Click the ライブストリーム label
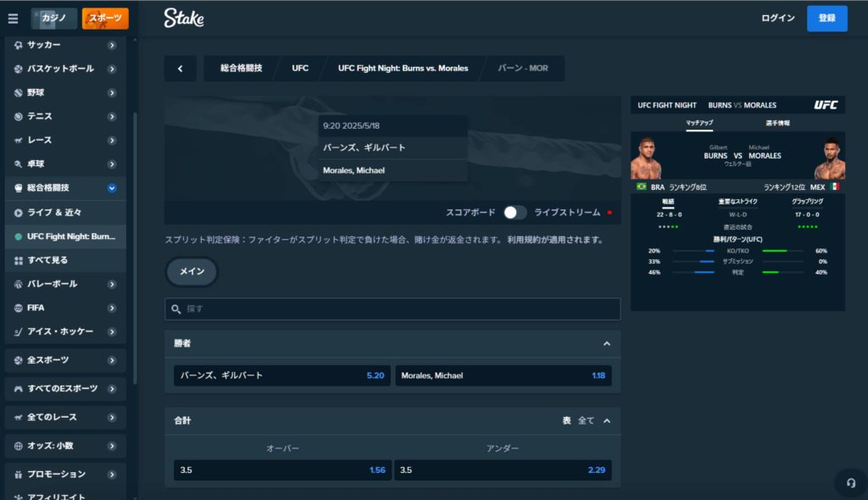Screen dimensions: 868x500 [x=567, y=213]
